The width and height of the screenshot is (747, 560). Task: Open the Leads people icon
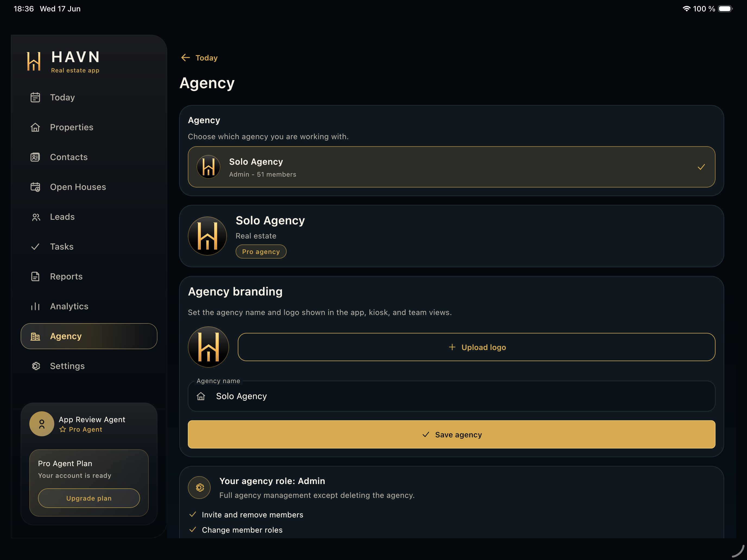(x=36, y=217)
